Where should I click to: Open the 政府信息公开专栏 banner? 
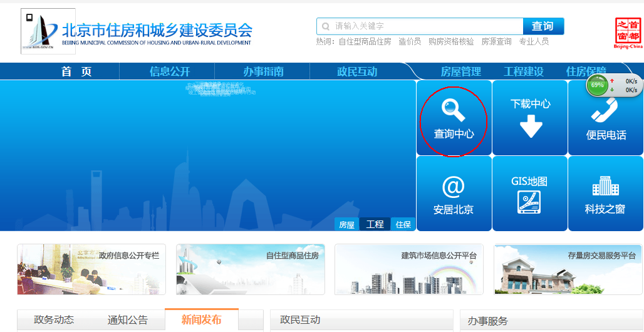(91, 269)
